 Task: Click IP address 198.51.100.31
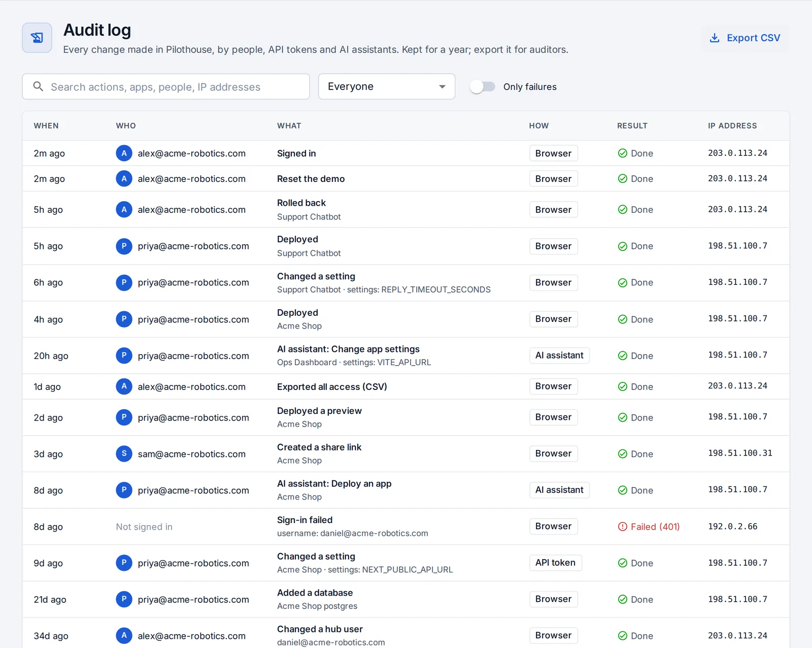740,453
